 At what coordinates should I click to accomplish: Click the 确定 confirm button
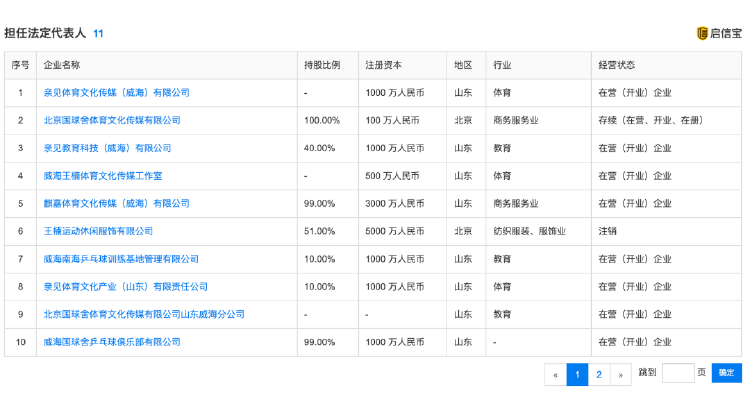727,373
